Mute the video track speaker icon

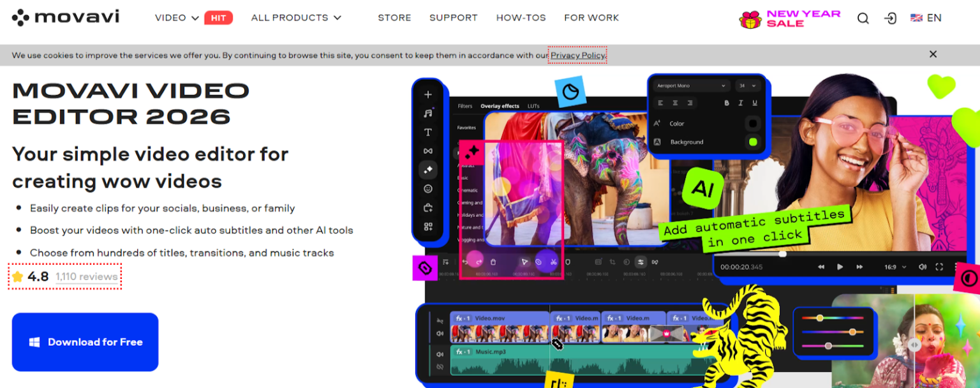coord(440,333)
